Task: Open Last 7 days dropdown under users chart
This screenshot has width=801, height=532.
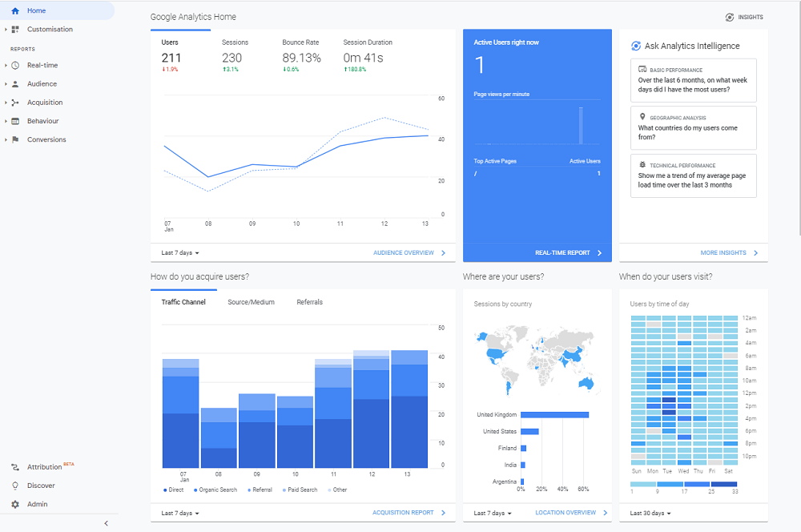Action: pyautogui.click(x=180, y=253)
